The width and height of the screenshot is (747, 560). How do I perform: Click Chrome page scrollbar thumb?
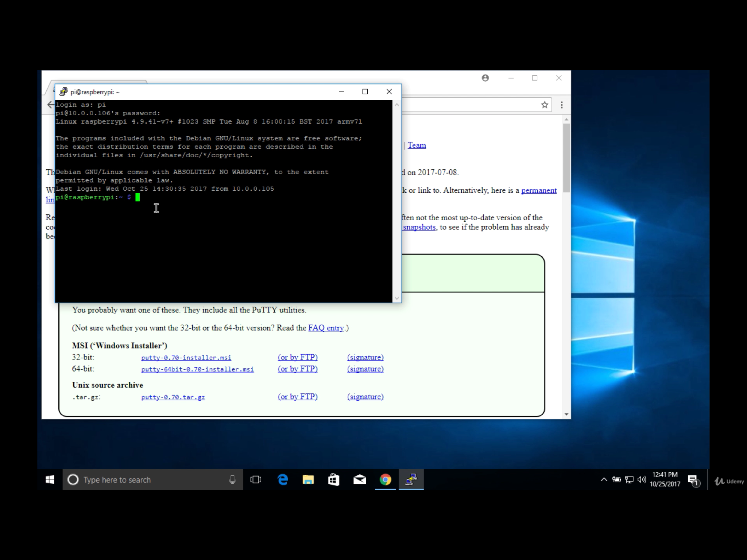566,157
